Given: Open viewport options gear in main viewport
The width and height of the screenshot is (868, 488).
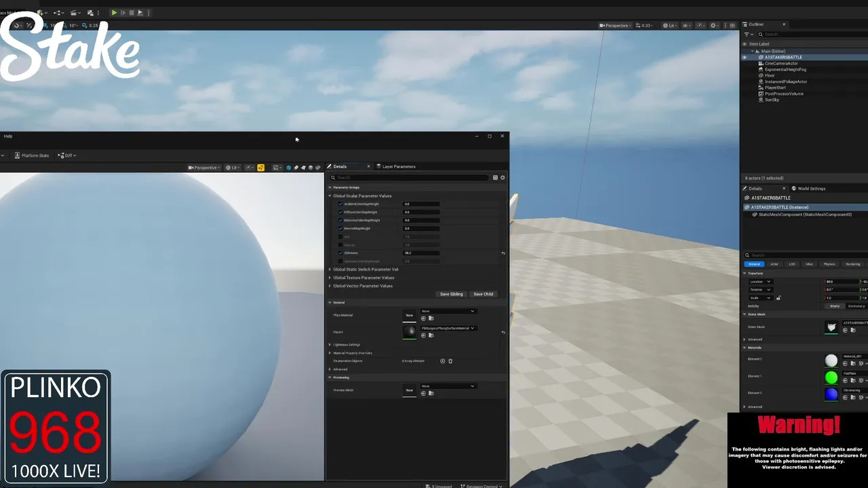Looking at the screenshot, I should 713,25.
